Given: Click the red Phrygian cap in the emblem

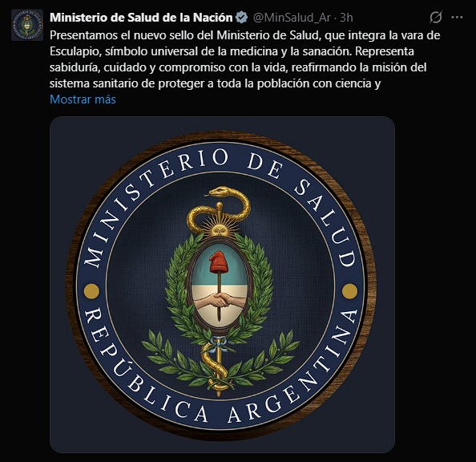Looking at the screenshot, I should [220, 262].
